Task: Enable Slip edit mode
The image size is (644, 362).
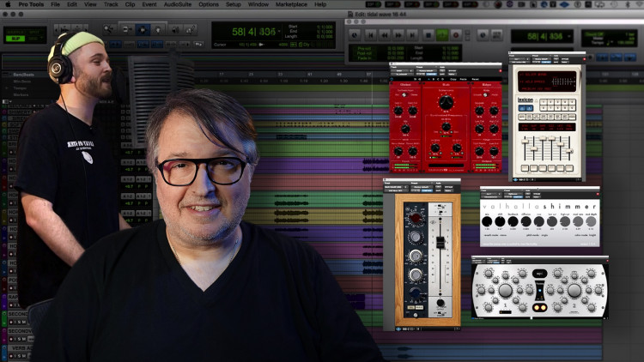Action: pyautogui.click(x=15, y=39)
